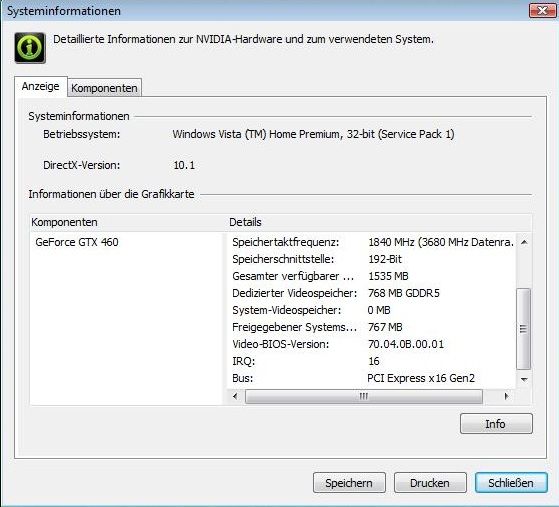Click the Detaillierte Informationen description text
The width and height of the screenshot is (559, 507).
[243, 39]
